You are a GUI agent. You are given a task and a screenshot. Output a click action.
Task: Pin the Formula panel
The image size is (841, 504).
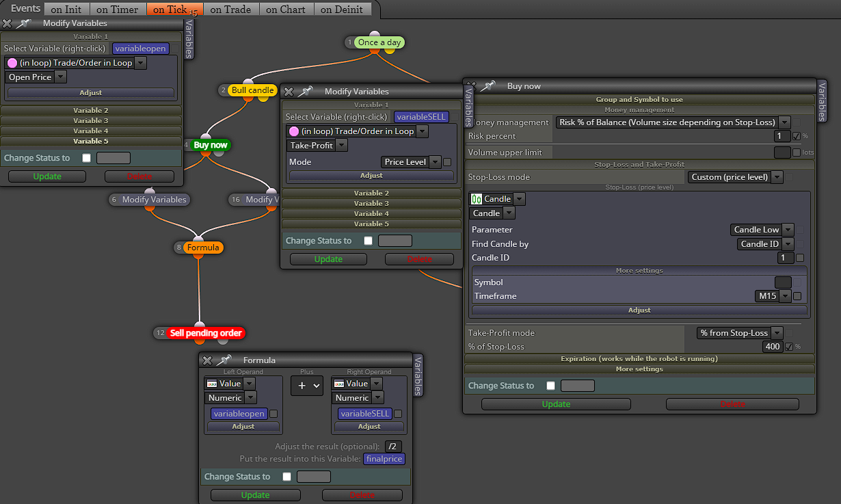point(224,360)
